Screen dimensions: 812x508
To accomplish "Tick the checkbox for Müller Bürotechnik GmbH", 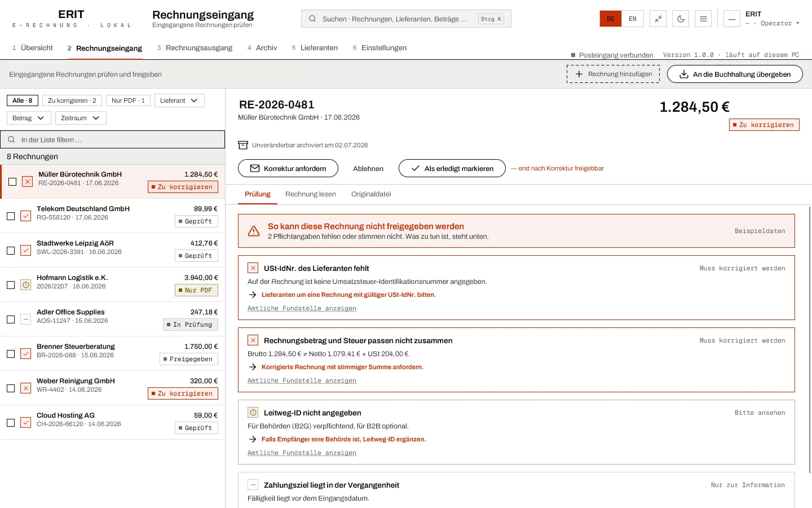I will [x=12, y=182].
